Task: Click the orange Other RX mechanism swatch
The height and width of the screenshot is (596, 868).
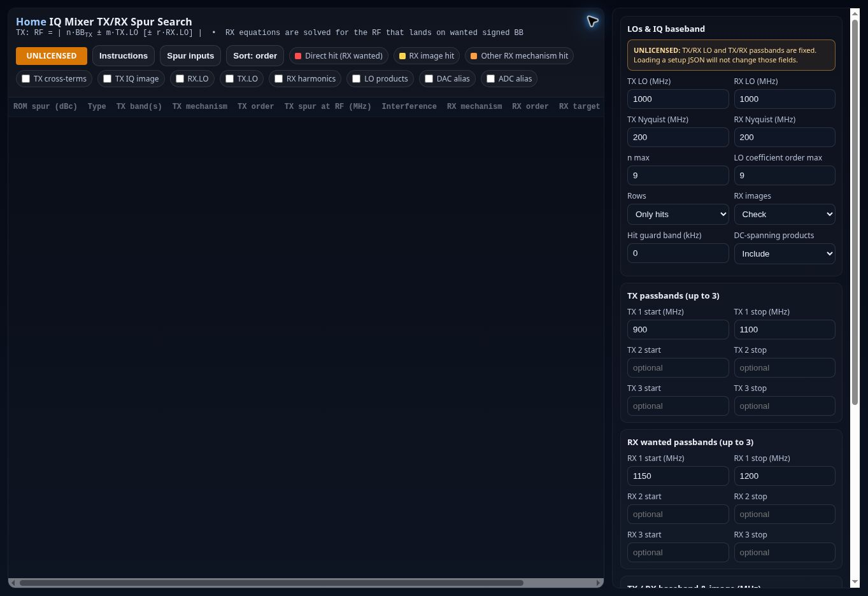Action: [x=473, y=56]
